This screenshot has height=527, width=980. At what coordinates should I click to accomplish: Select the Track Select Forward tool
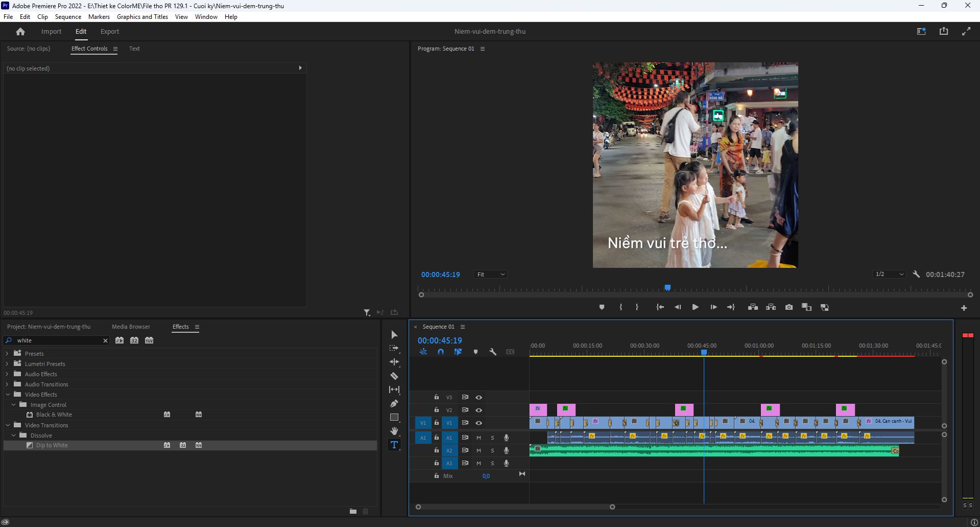coord(394,348)
